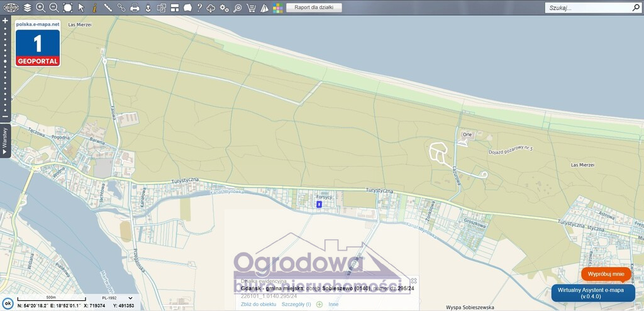Click the Raport dla działki button
This screenshot has width=644, height=311.
pos(314,8)
